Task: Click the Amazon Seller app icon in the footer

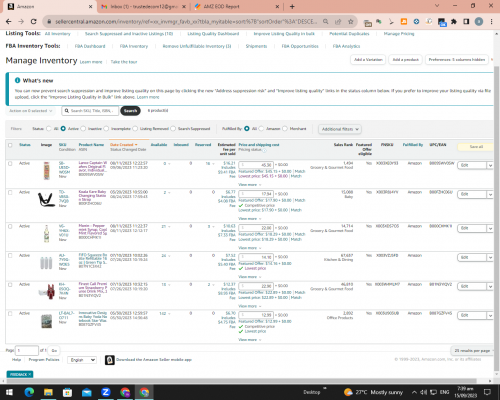Action: click(110, 360)
